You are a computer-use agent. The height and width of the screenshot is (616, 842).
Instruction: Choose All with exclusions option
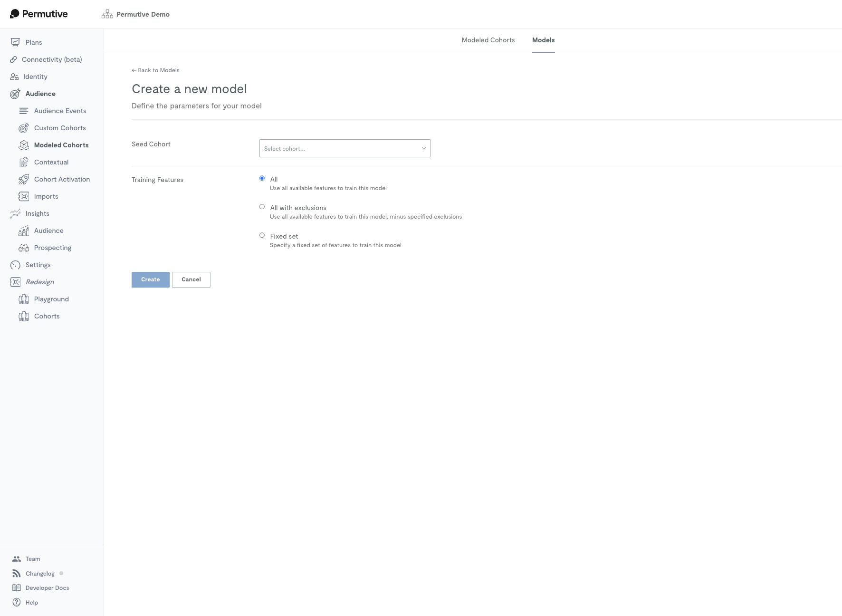[x=262, y=206]
